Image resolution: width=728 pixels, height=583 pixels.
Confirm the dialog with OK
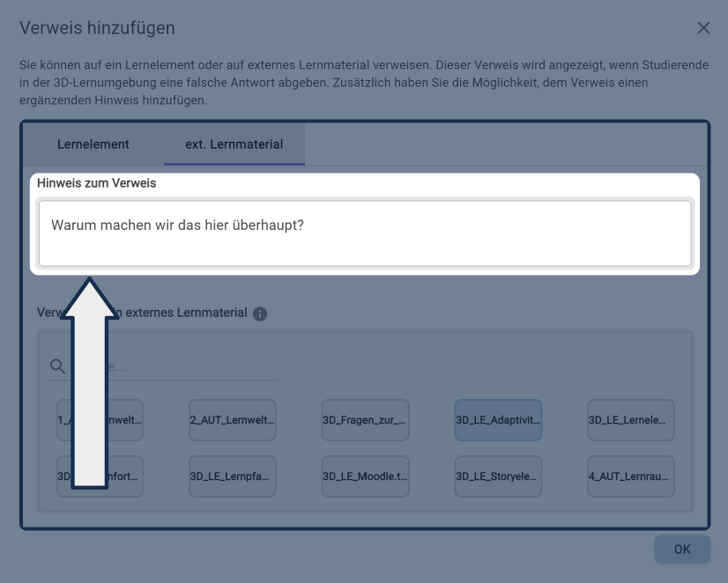682,549
